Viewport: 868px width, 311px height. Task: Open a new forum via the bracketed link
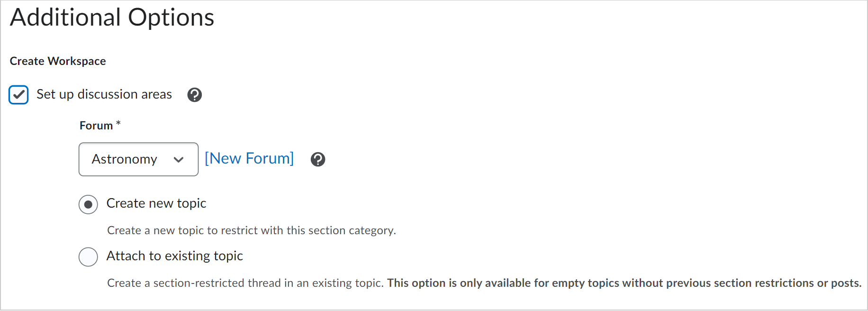tap(249, 158)
